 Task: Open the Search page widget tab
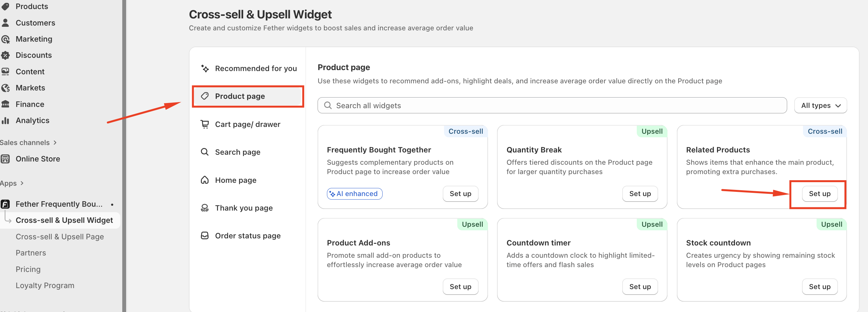[238, 152]
